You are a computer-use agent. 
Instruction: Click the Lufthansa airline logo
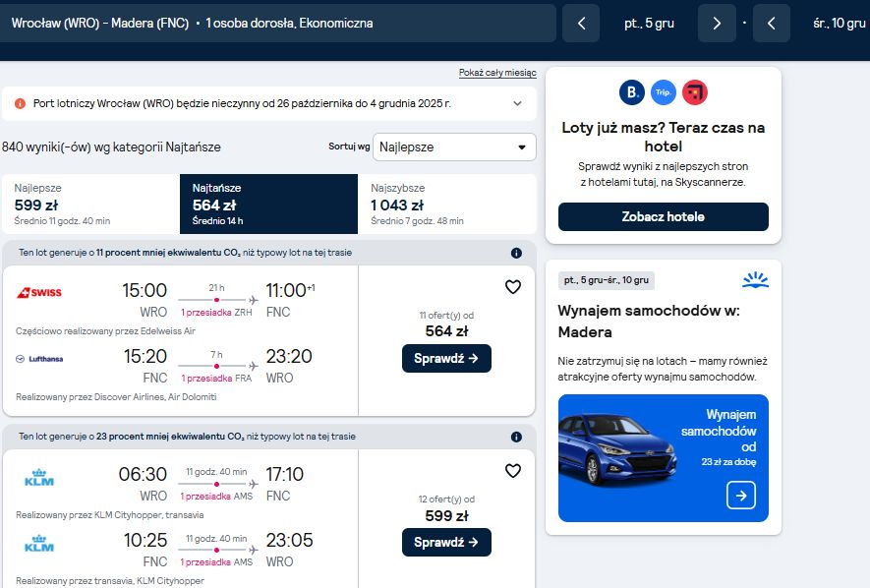pos(39,359)
